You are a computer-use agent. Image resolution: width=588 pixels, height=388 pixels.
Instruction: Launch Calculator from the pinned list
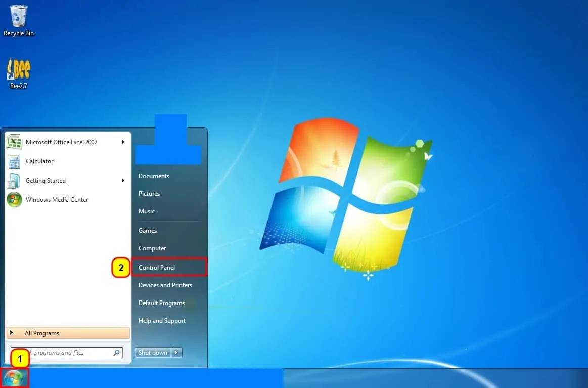(x=68, y=161)
